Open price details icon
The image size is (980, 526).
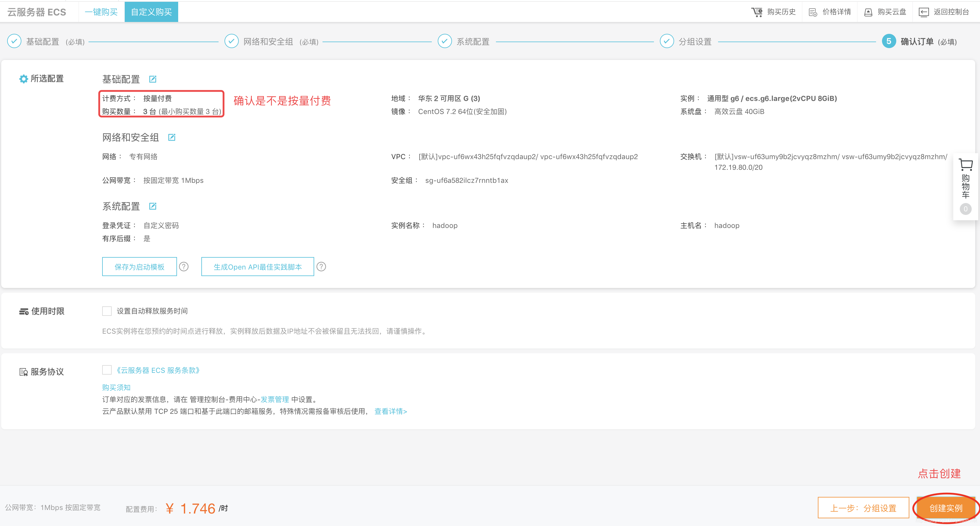point(813,12)
